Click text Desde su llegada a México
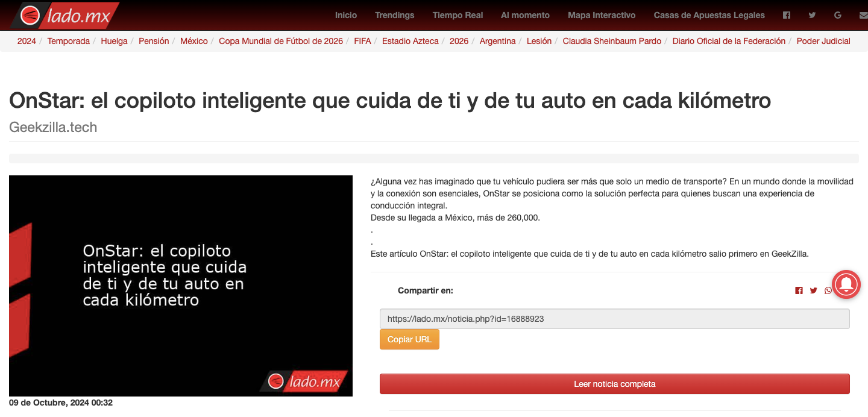 pos(455,218)
